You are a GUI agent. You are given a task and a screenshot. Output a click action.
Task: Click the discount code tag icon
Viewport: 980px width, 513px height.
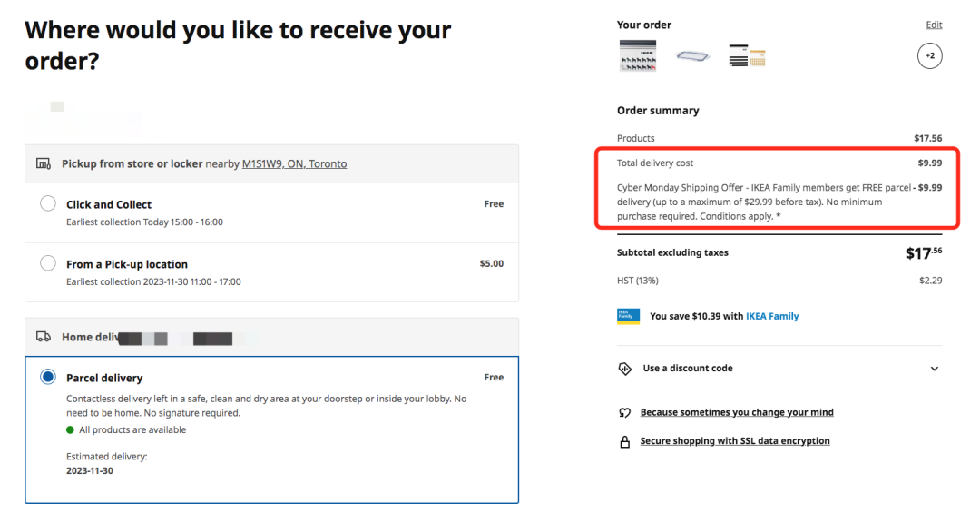coord(624,369)
